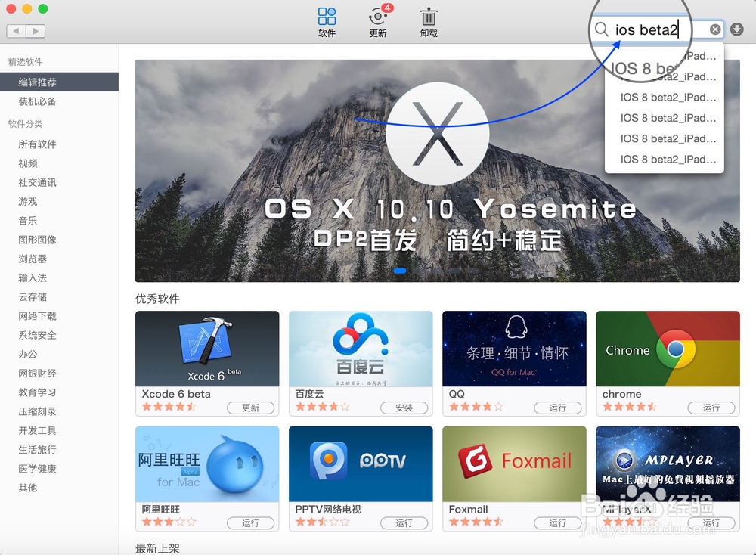
Task: Click the 阿里旺旺 title under thumbnail
Action: (160, 509)
